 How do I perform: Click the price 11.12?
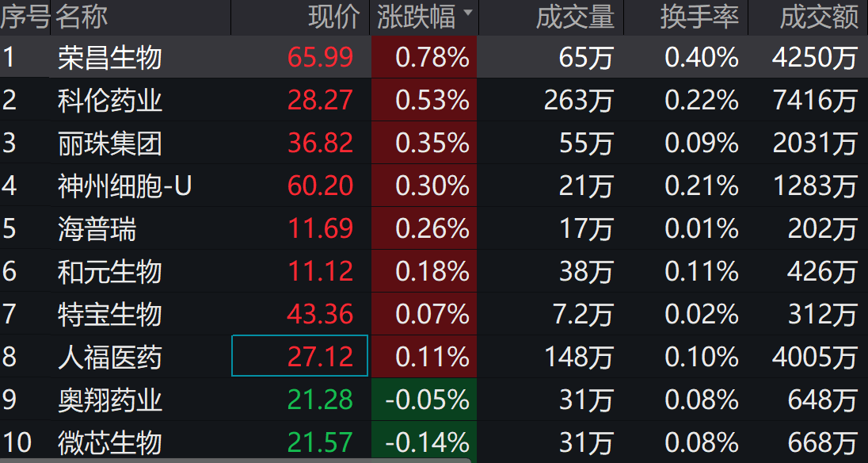coord(321,271)
